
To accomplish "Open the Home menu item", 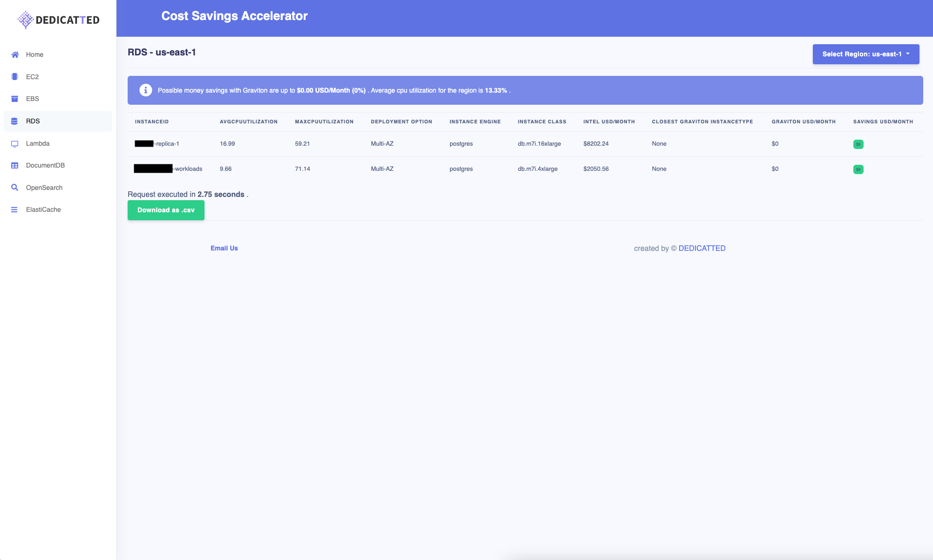I will [x=58, y=54].
